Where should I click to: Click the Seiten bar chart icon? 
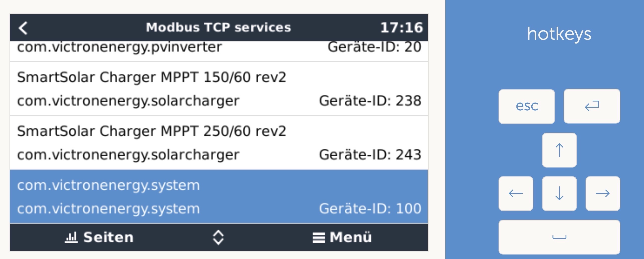71,237
